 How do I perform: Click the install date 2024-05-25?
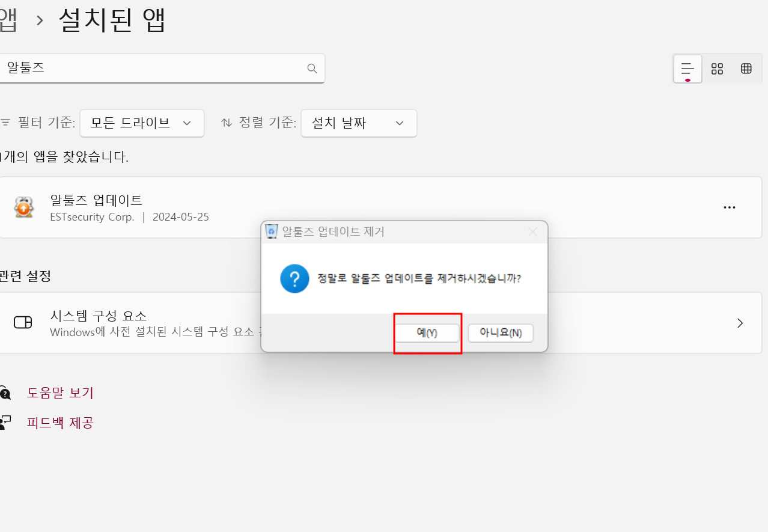point(181,217)
